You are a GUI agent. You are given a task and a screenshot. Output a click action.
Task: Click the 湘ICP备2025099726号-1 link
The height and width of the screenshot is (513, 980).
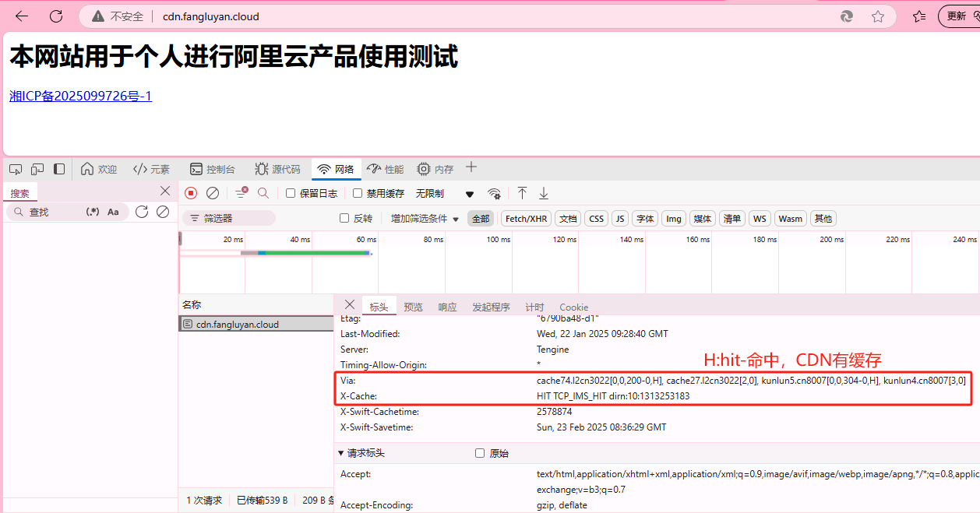pyautogui.click(x=80, y=97)
